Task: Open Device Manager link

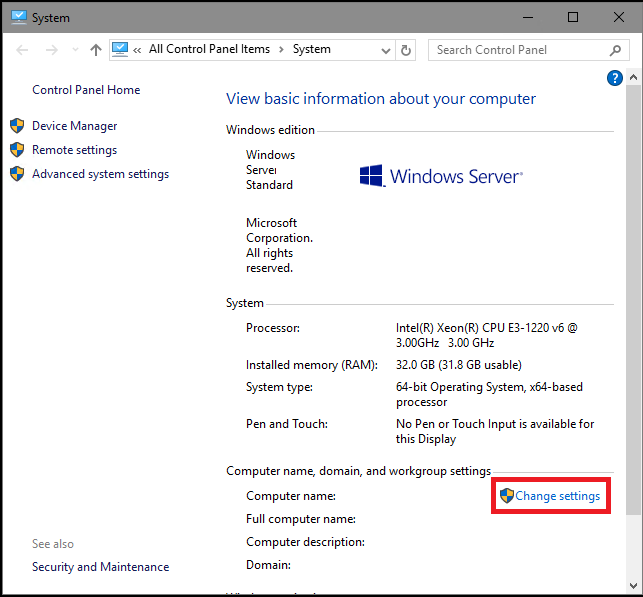Action: (75, 126)
